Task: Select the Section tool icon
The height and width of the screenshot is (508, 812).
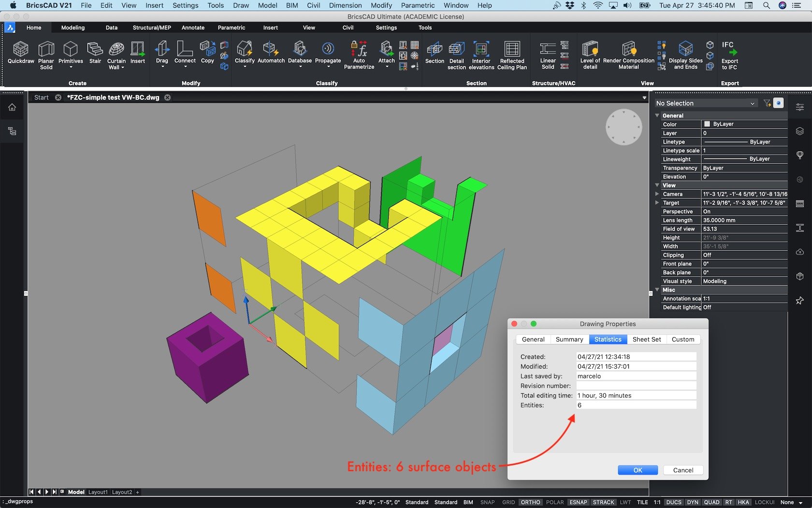Action: (x=435, y=49)
